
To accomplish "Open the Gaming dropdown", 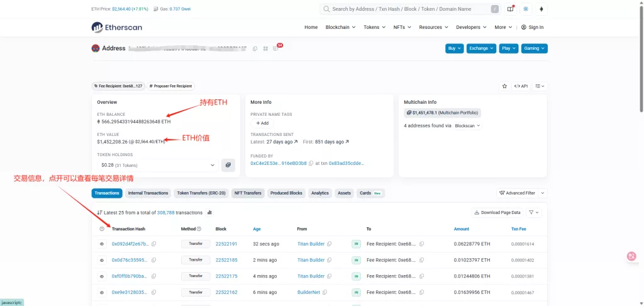I will coord(535,48).
